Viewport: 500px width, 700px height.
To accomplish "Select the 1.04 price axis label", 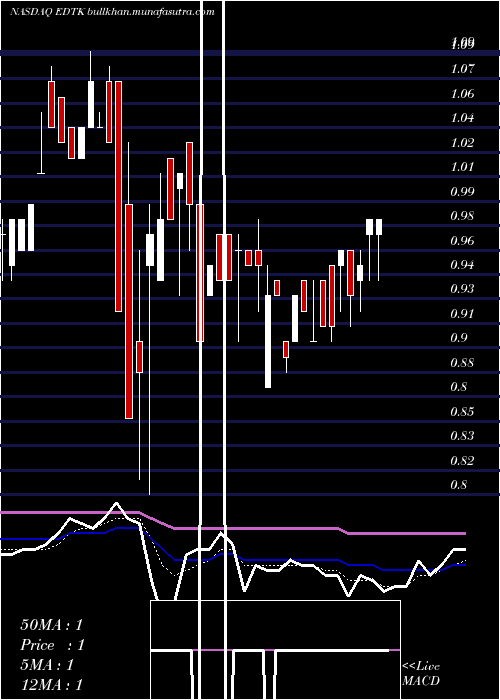I will pos(462,118).
